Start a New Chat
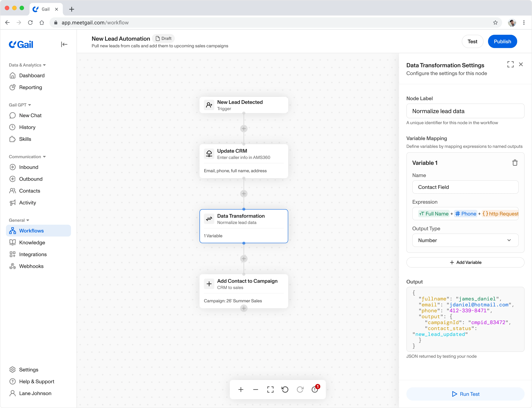Image resolution: width=532 pixels, height=408 pixels. [x=38, y=115]
